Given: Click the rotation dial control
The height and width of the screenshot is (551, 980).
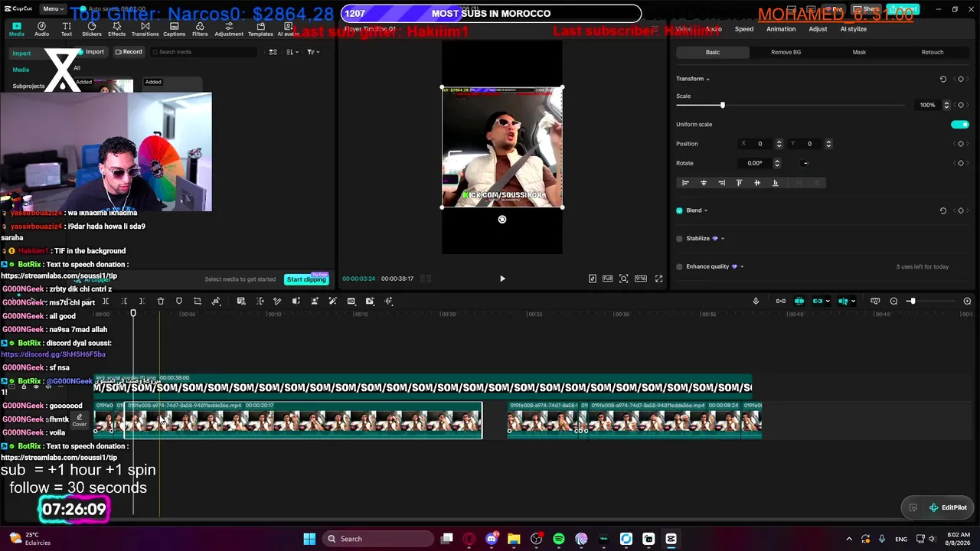Looking at the screenshot, I should [x=805, y=163].
